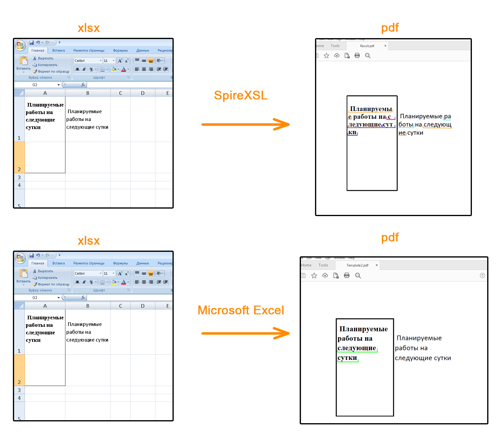Toggle center text align in top Excel
The image size is (504, 446).
coord(144,69)
